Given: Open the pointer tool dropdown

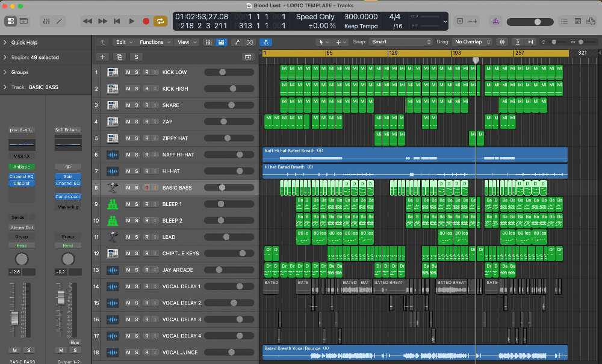Looking at the screenshot, I should tap(324, 42).
